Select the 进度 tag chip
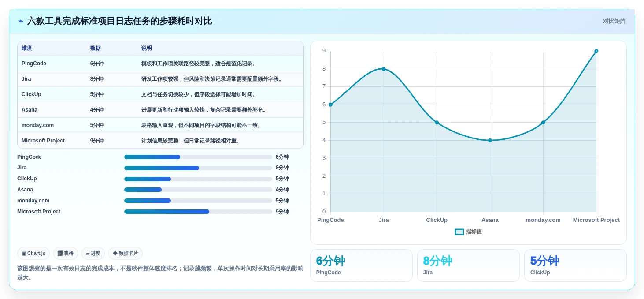The width and height of the screenshot is (644, 299). [x=93, y=253]
